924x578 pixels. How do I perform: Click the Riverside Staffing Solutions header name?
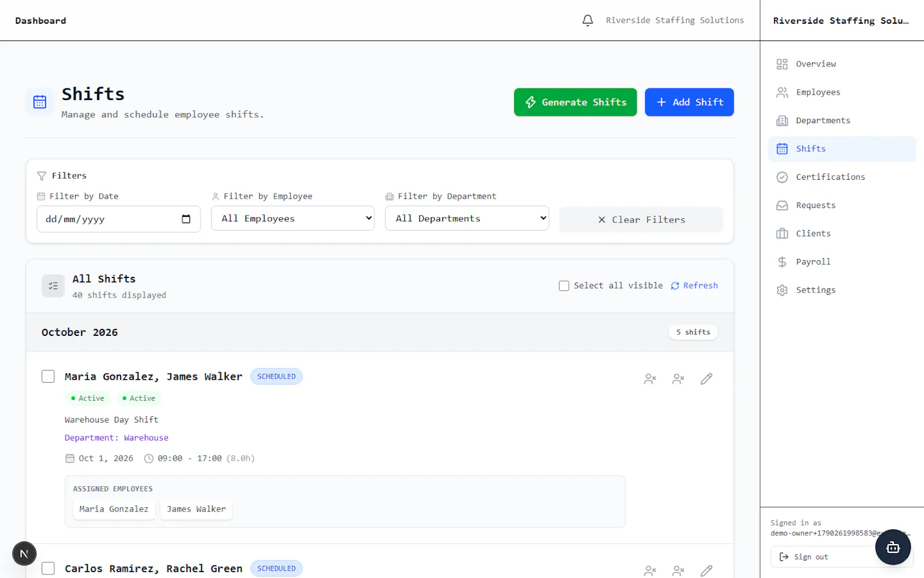point(675,20)
